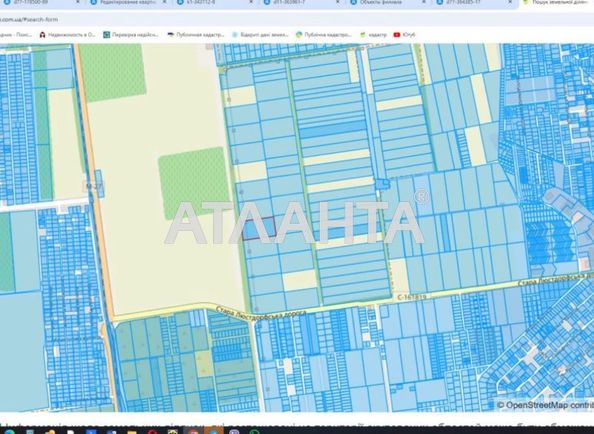The image size is (594, 434).
Task: Open the Недвижимость в О... bookmark
Action: [67, 35]
